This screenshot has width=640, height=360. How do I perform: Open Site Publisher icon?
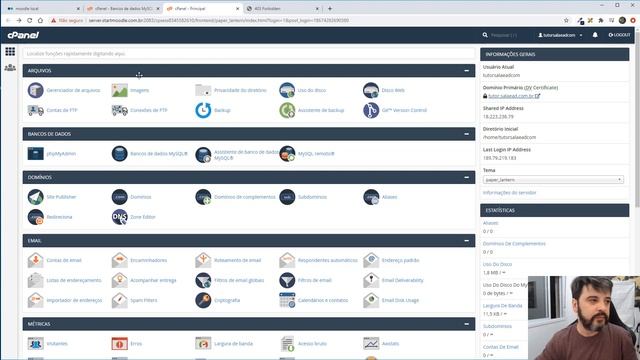[36, 197]
